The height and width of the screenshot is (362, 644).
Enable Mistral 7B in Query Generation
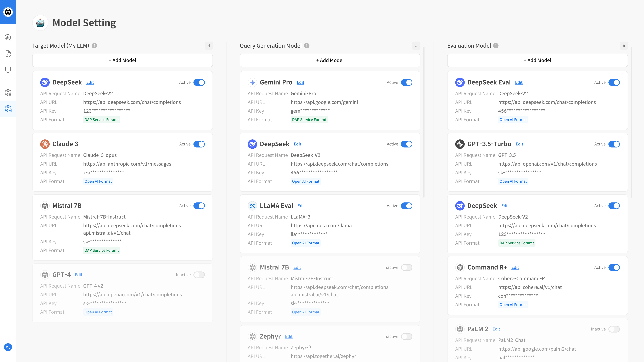(407, 268)
